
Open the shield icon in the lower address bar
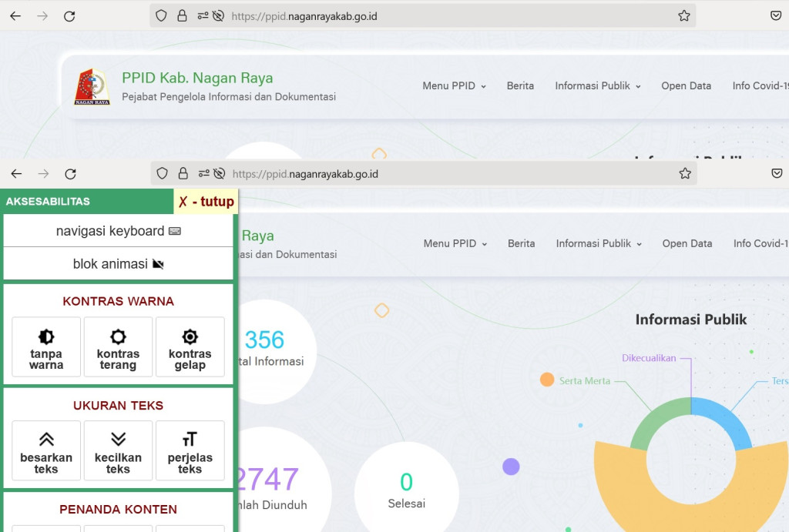tap(163, 174)
